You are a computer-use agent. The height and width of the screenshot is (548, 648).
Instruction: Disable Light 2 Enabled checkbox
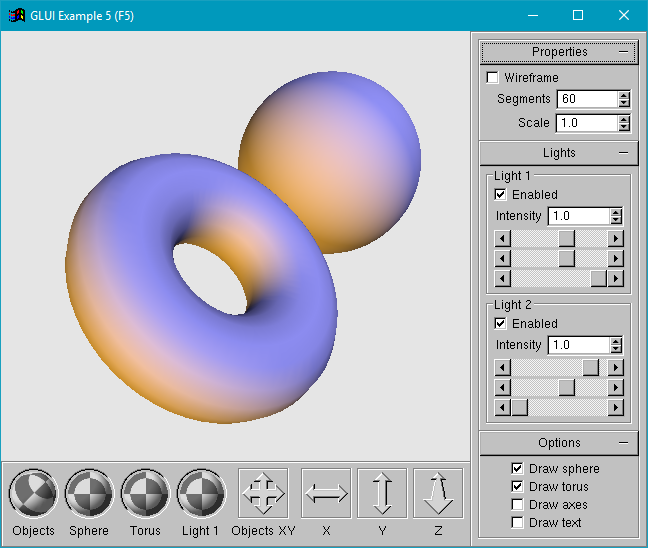click(500, 323)
